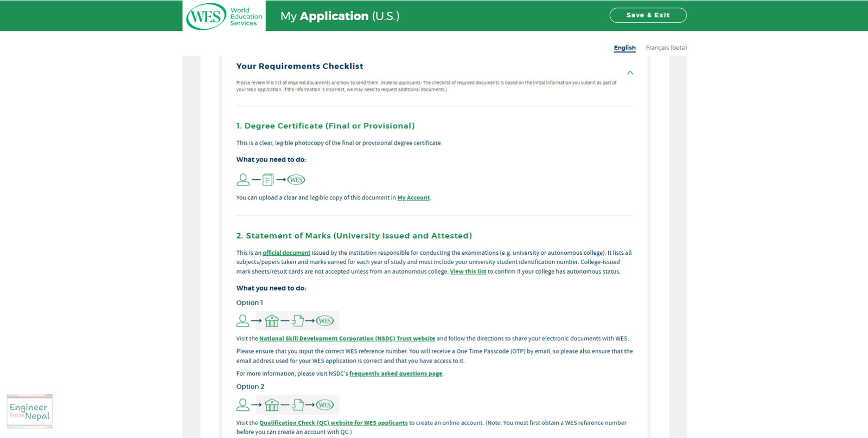Click the document icon in Option 2 diagram
This screenshot has width=868, height=438.
pyautogui.click(x=297, y=405)
